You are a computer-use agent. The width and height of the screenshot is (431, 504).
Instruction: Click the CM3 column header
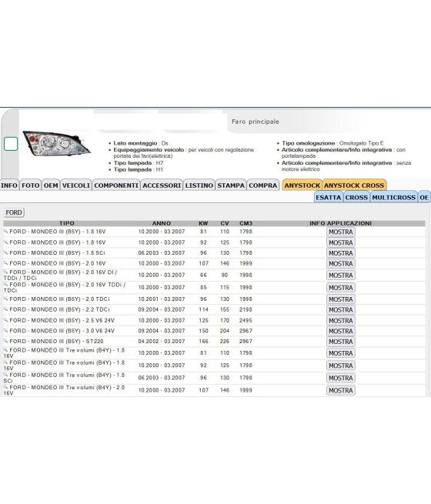(x=246, y=223)
